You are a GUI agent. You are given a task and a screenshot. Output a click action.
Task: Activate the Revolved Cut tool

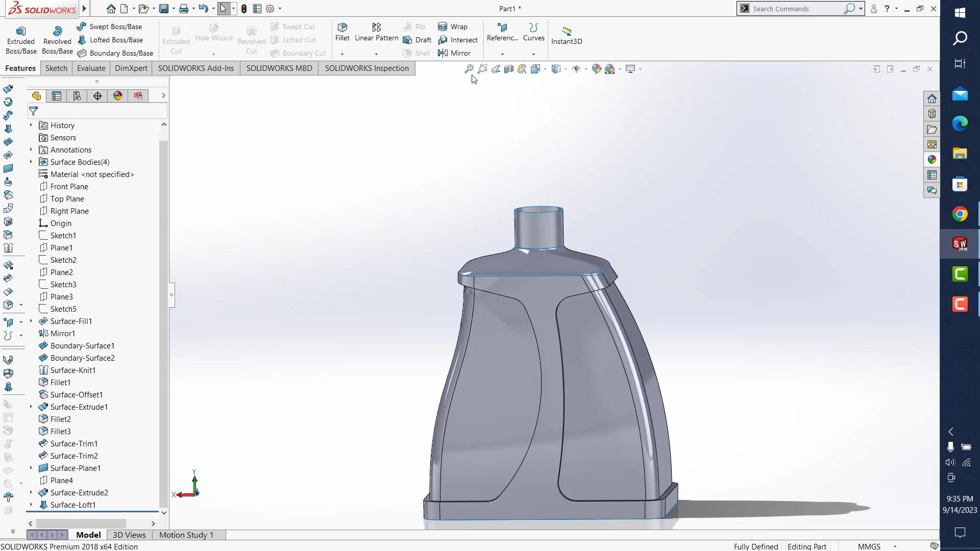click(x=251, y=38)
